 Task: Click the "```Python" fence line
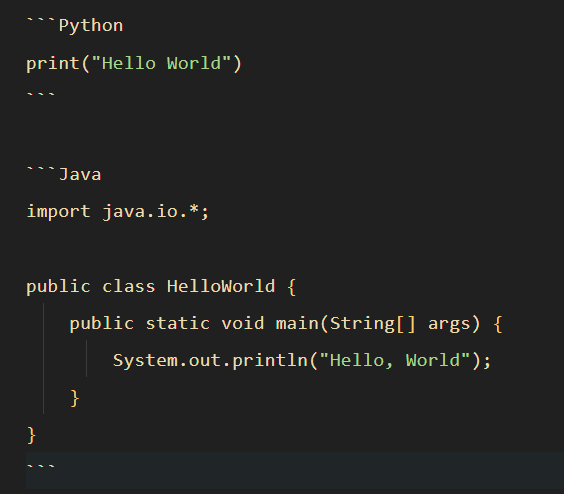(75, 26)
